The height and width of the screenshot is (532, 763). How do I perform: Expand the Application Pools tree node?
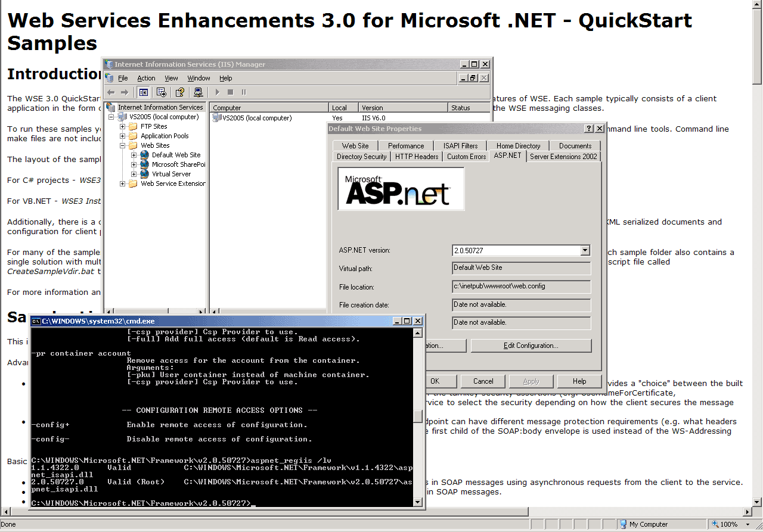(123, 136)
